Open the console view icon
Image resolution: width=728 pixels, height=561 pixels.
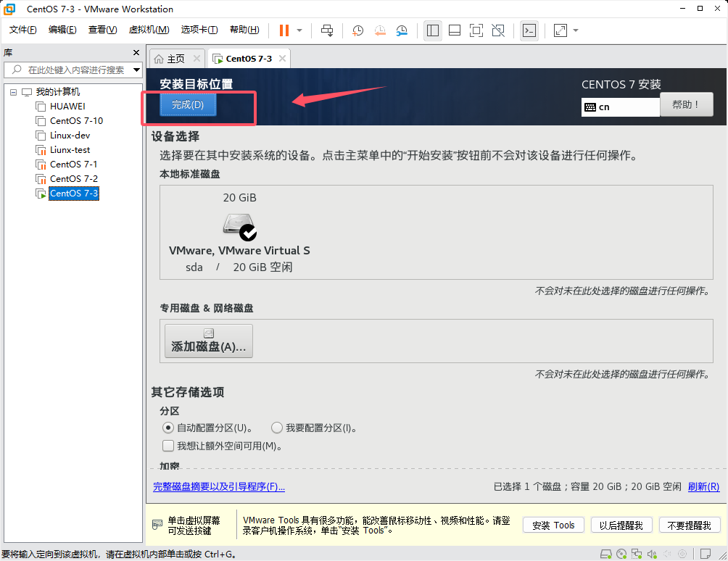[x=529, y=30]
